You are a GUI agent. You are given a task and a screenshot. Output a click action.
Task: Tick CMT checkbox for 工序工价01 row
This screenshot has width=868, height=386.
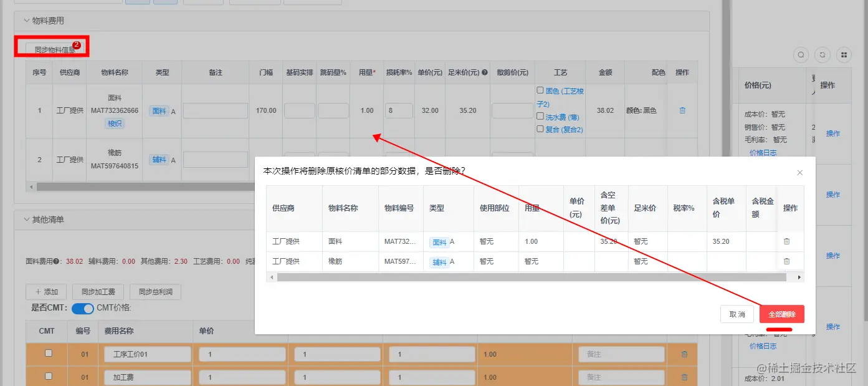49,353
